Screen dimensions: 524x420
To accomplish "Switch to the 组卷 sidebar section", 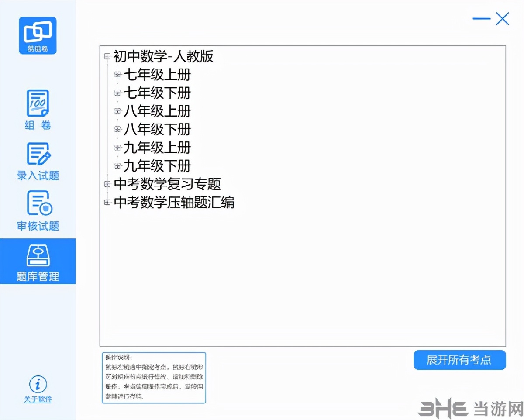I will [x=38, y=110].
